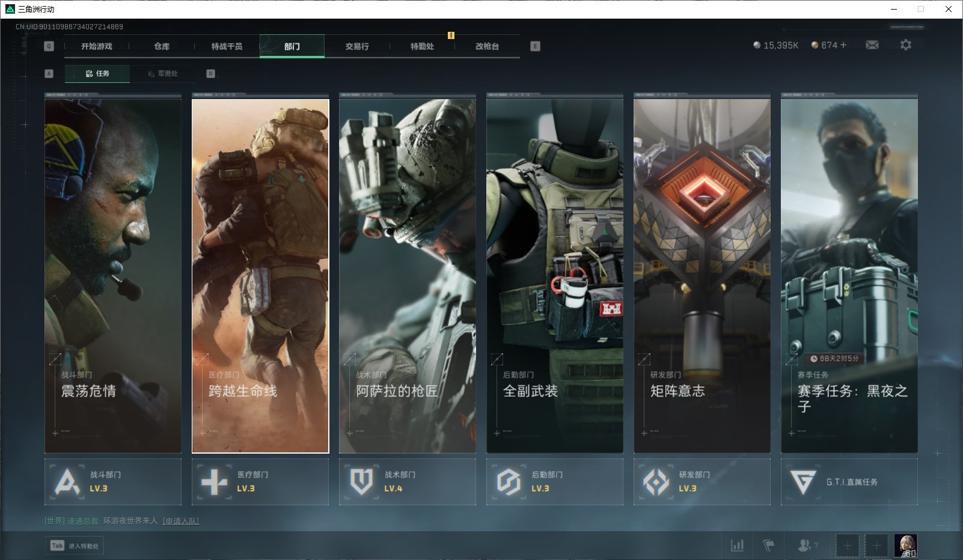Go to the 交易行 tab
963x560 pixels.
[357, 46]
